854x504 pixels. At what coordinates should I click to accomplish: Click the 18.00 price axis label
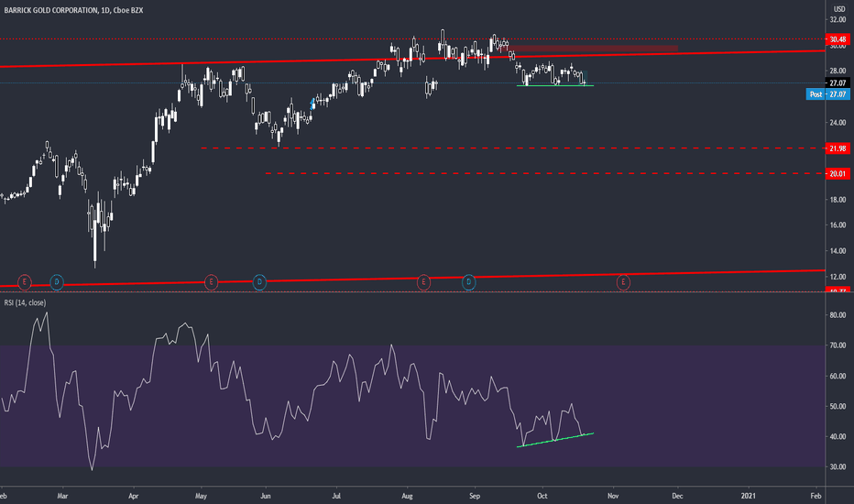(838, 200)
